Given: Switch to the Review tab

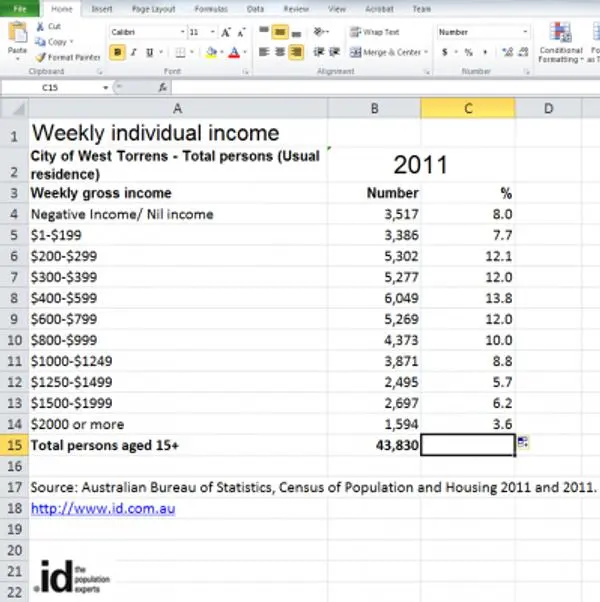Looking at the screenshot, I should pos(296,9).
